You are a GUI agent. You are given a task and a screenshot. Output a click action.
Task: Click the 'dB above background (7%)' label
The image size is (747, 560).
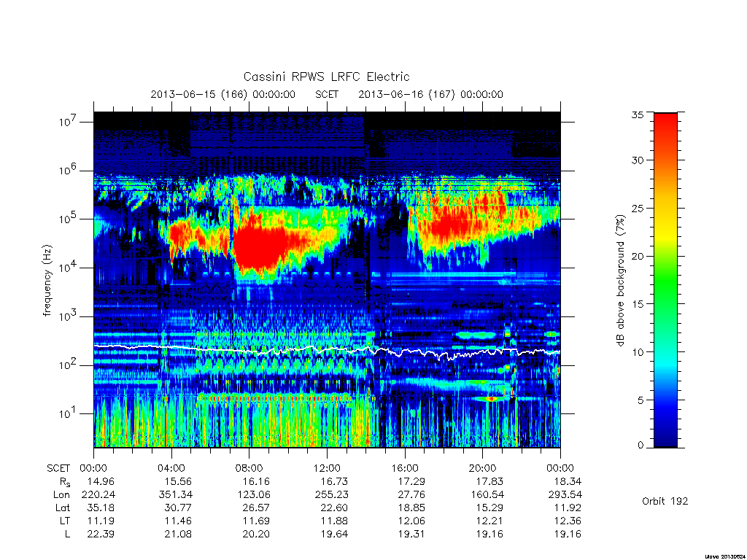click(x=620, y=280)
